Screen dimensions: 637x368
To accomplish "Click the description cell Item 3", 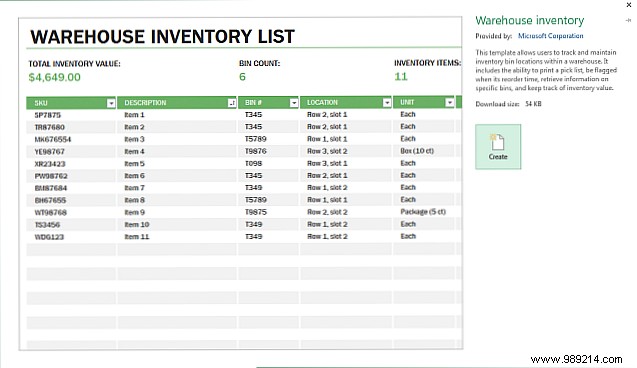I will 134,139.
